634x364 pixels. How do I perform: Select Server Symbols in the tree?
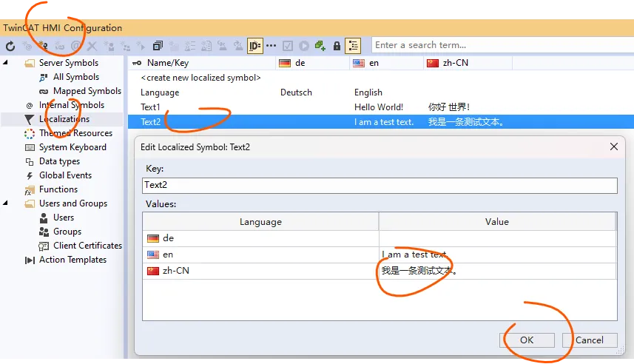pos(69,63)
